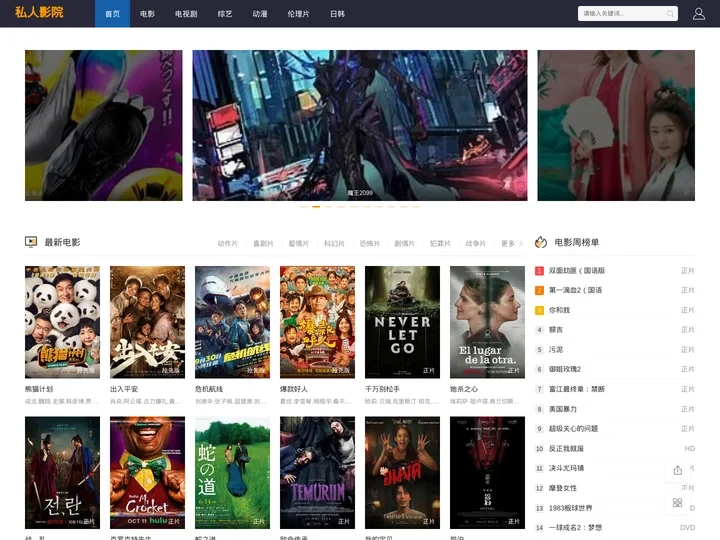Open the Never Let Go movie poster
The width and height of the screenshot is (720, 540).
click(402, 322)
